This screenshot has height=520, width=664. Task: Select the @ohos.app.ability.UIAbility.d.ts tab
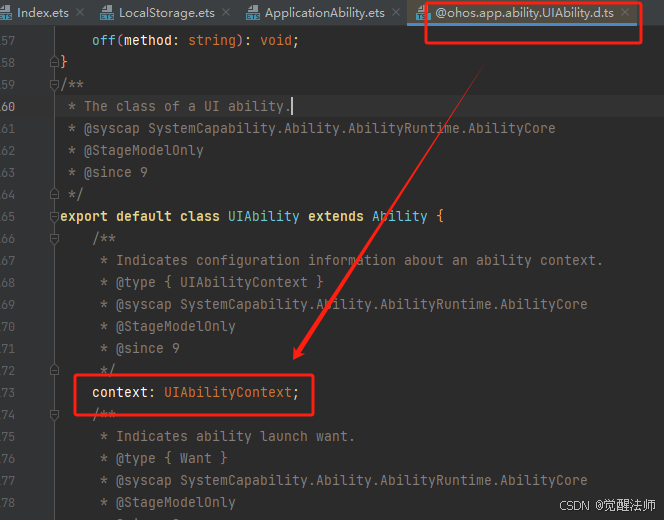click(x=524, y=13)
